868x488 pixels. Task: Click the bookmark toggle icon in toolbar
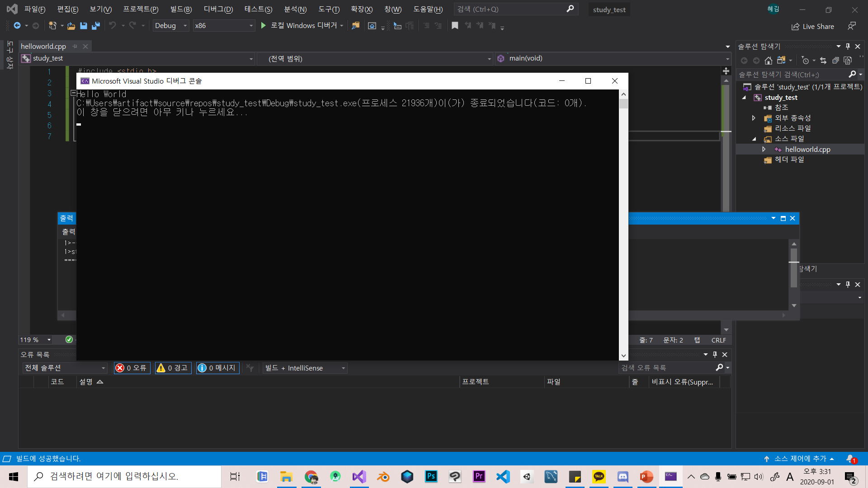point(455,26)
